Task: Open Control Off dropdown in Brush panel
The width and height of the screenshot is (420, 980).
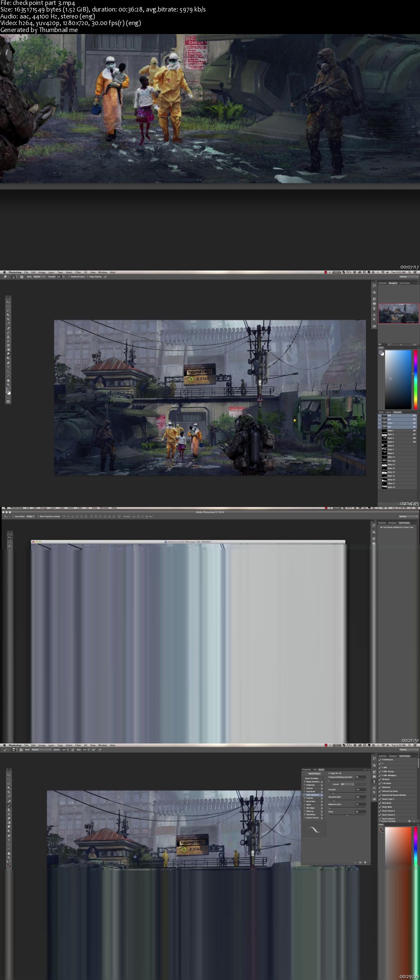Action: pos(347,784)
